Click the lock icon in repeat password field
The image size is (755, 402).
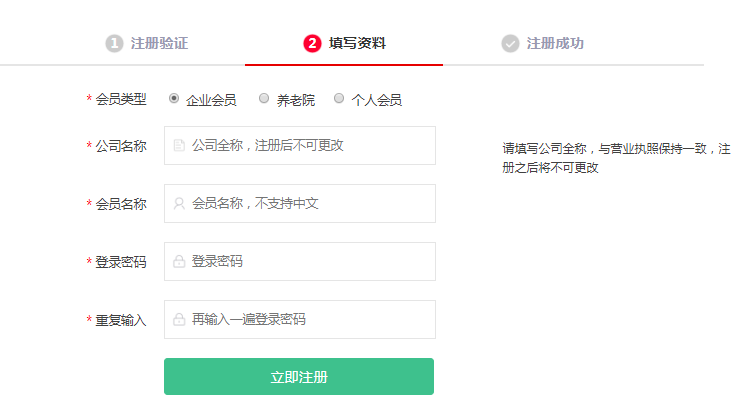(179, 319)
